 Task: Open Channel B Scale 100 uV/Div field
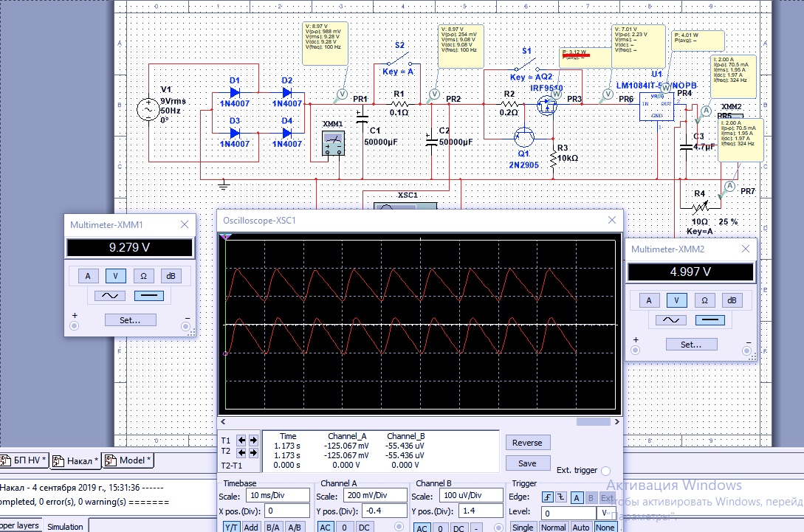click(468, 496)
